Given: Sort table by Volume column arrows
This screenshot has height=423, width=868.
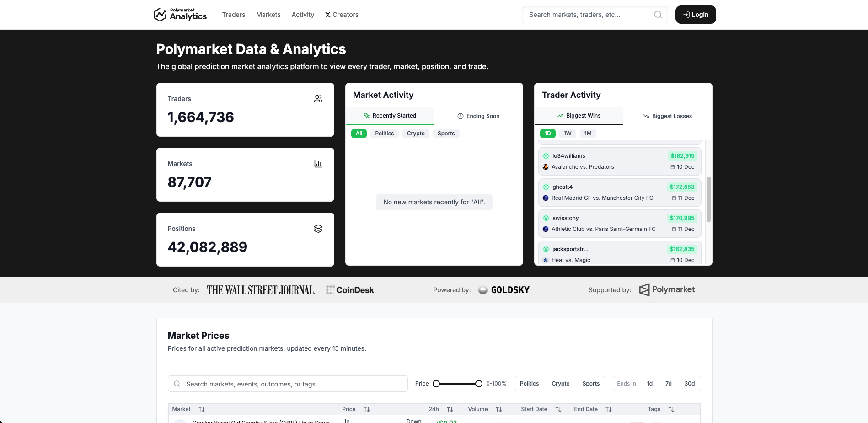Looking at the screenshot, I should point(499,409).
